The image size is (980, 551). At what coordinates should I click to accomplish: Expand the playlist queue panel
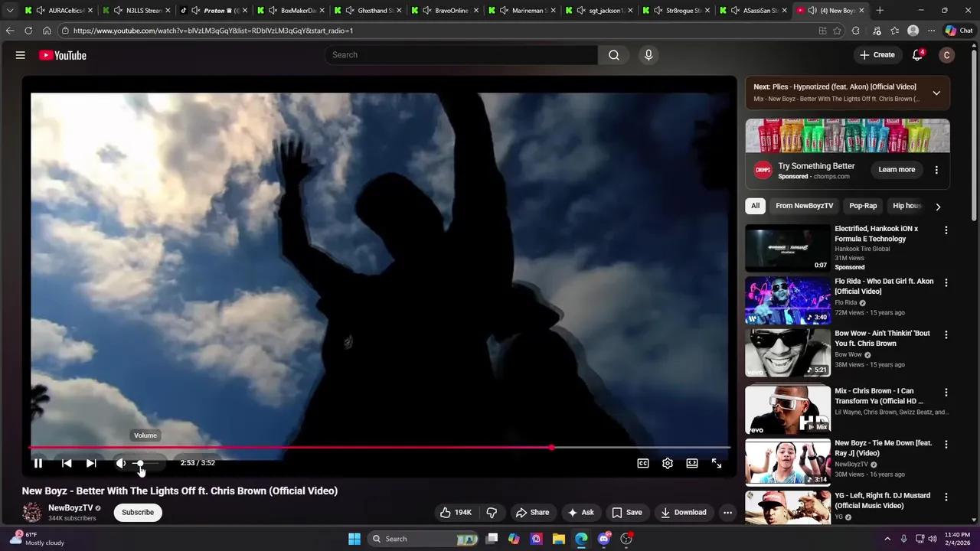[936, 93]
